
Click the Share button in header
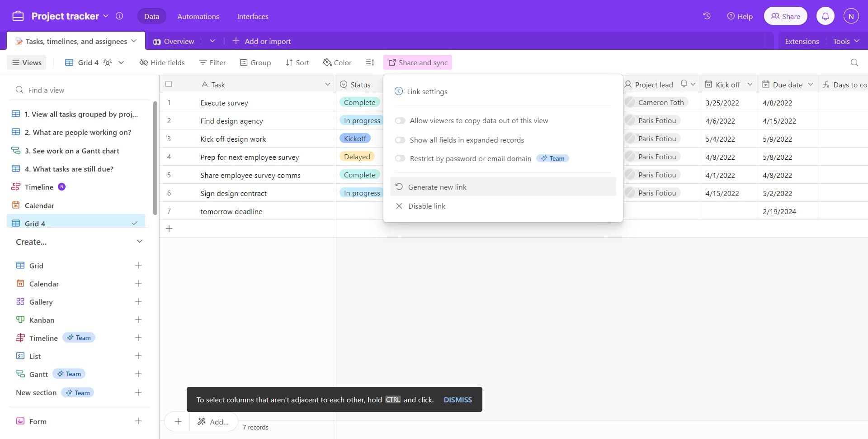[x=785, y=16]
